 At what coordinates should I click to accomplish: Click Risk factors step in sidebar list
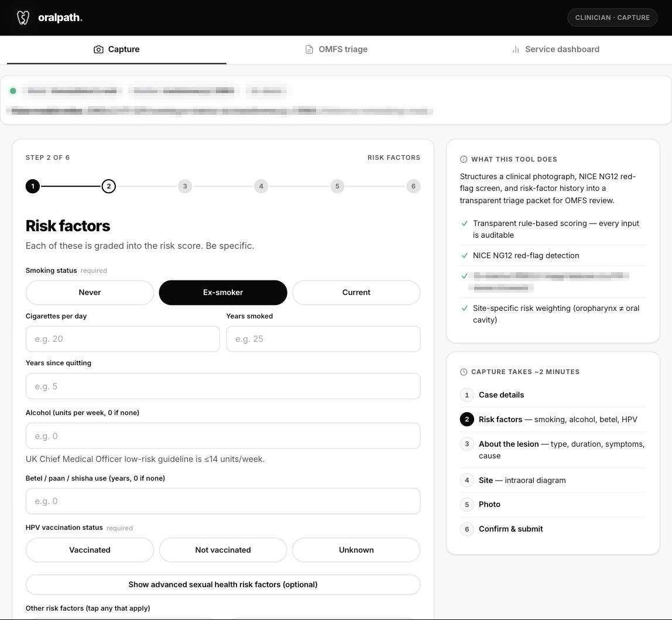point(553,419)
